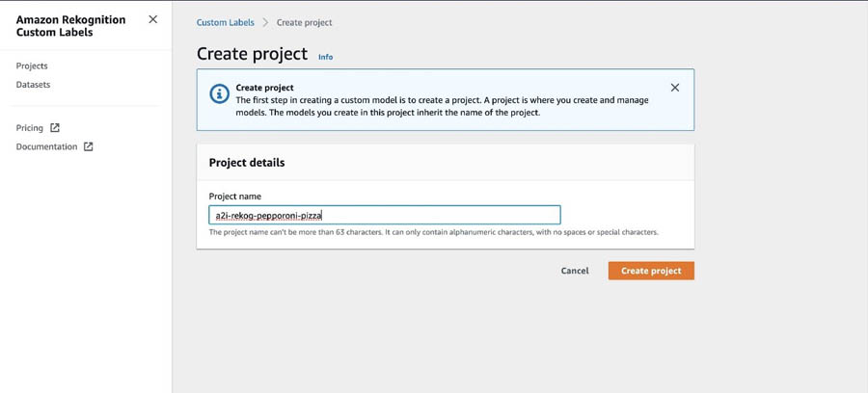
Task: Focus the Project name text field
Action: (385, 215)
